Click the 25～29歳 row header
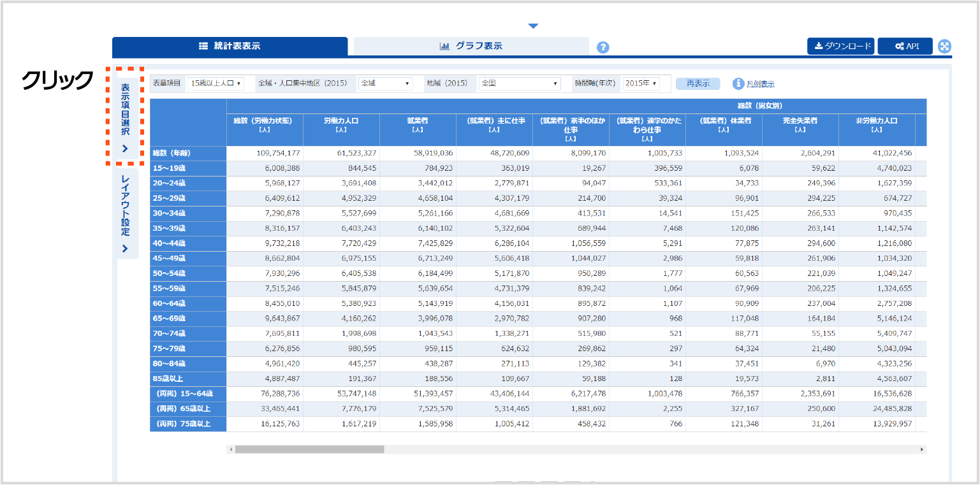This screenshot has height=485, width=980. (x=188, y=198)
